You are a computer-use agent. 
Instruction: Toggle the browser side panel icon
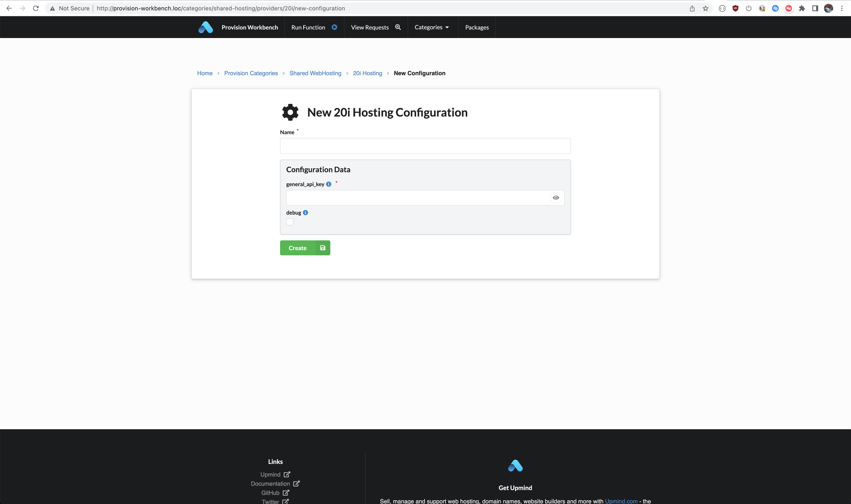tap(815, 8)
